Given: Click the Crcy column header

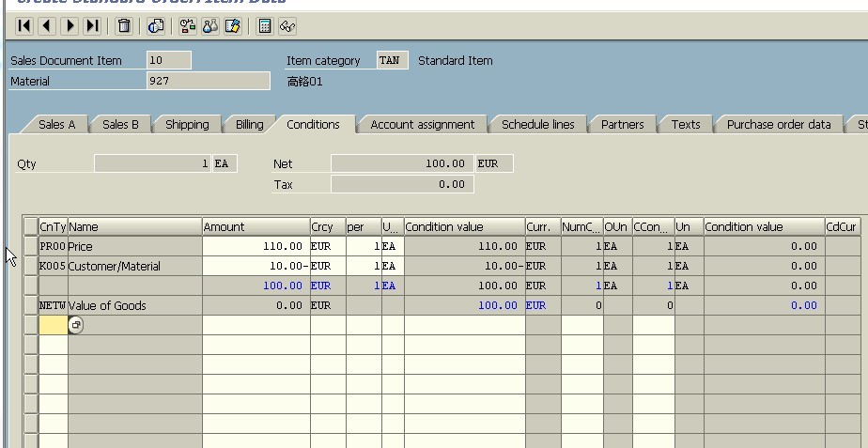Looking at the screenshot, I should coord(328,227).
